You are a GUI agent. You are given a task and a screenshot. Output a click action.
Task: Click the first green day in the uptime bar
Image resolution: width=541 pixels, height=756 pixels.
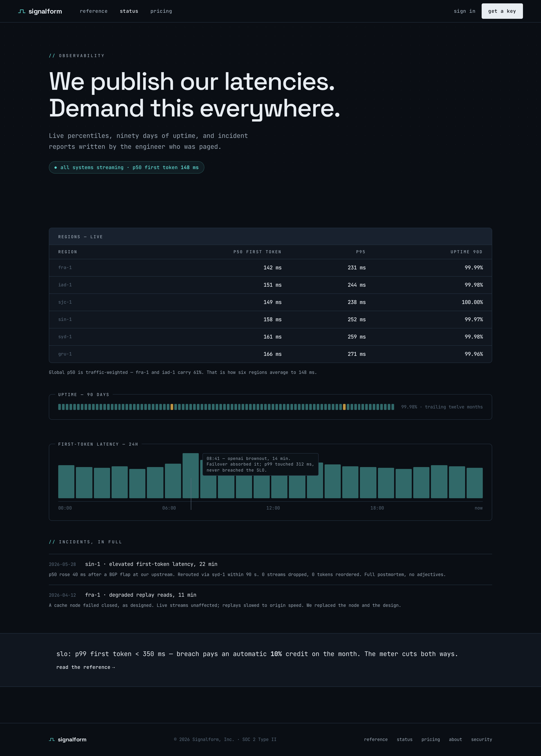pos(60,407)
